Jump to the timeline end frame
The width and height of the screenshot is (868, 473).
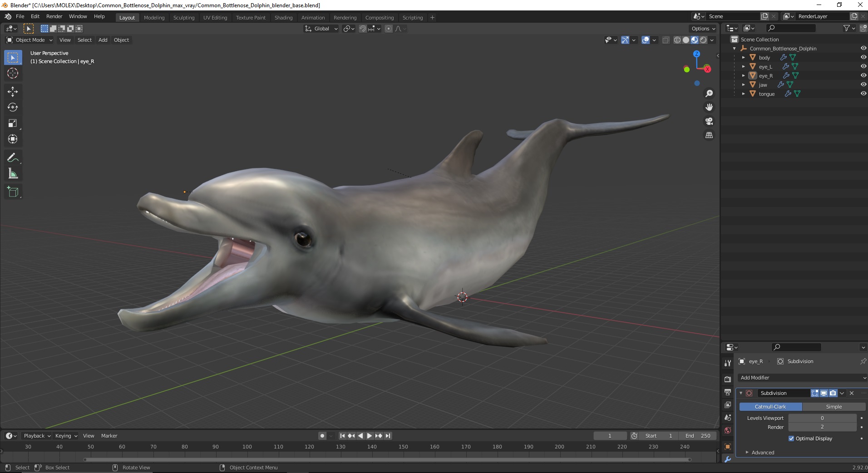pos(388,436)
